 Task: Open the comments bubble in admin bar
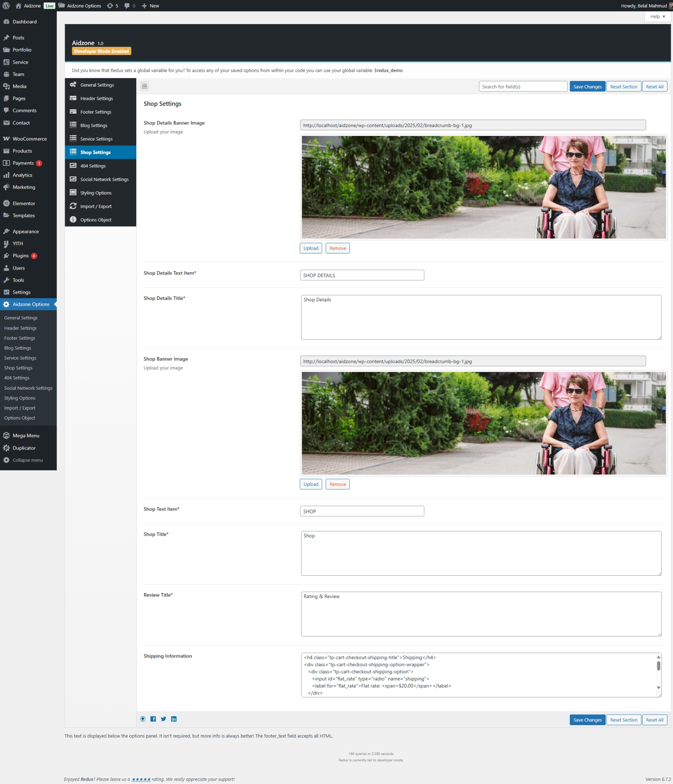tap(129, 6)
